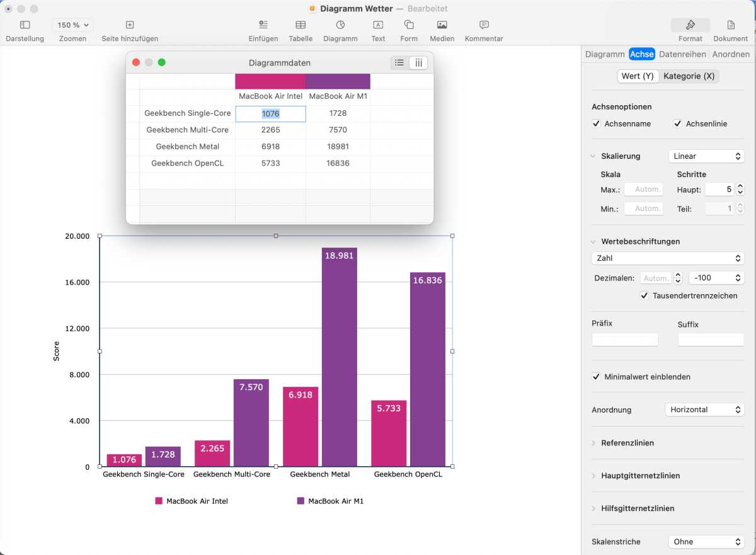Expand the Referenzlinien section

point(593,443)
